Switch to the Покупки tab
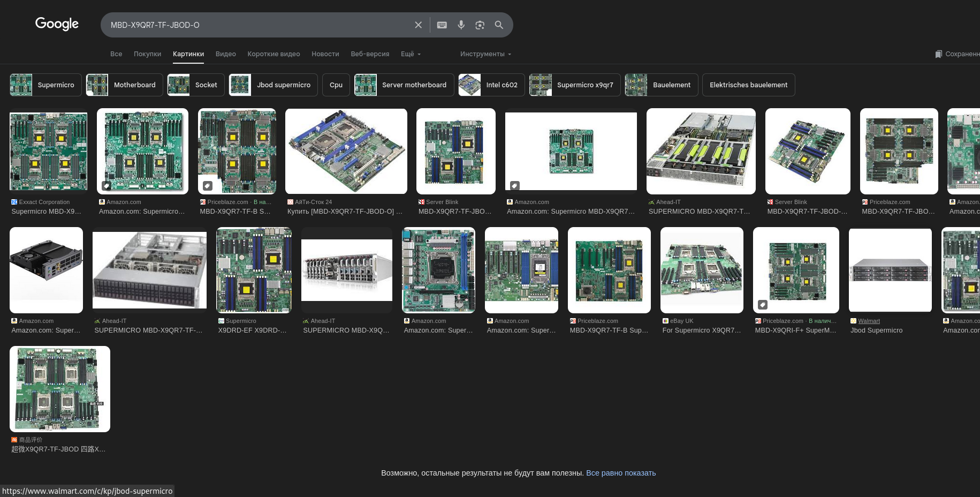The height and width of the screenshot is (497, 980). click(147, 54)
